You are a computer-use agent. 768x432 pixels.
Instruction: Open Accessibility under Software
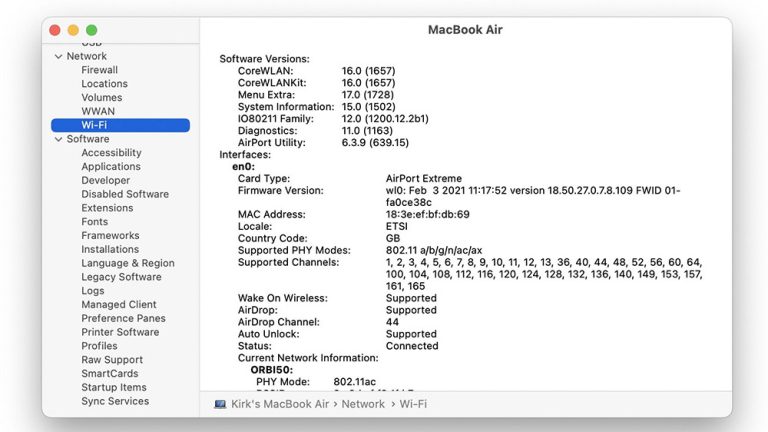111,153
